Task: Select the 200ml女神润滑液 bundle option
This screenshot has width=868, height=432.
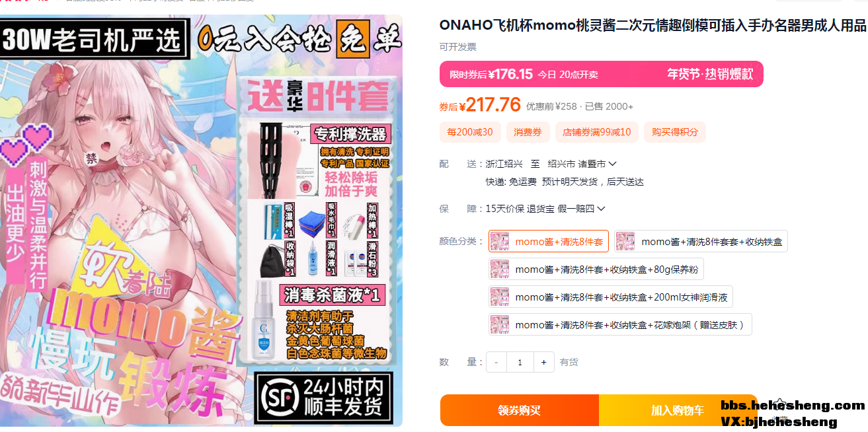Action: click(x=611, y=297)
